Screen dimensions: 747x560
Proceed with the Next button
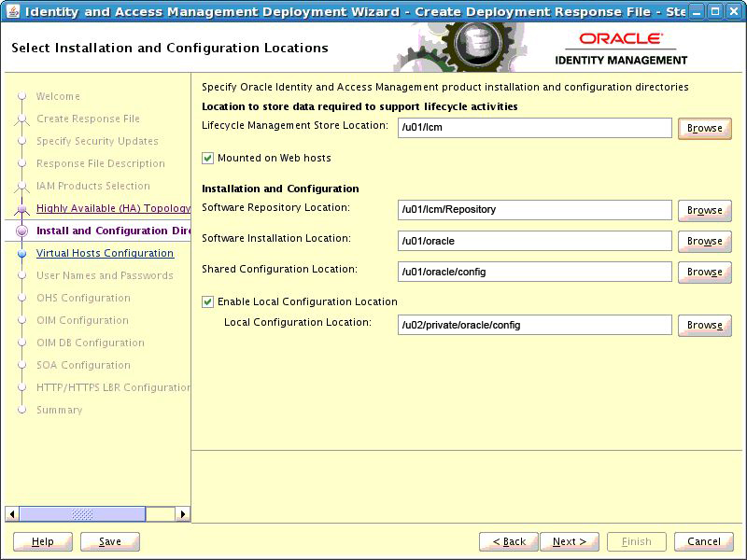click(570, 541)
